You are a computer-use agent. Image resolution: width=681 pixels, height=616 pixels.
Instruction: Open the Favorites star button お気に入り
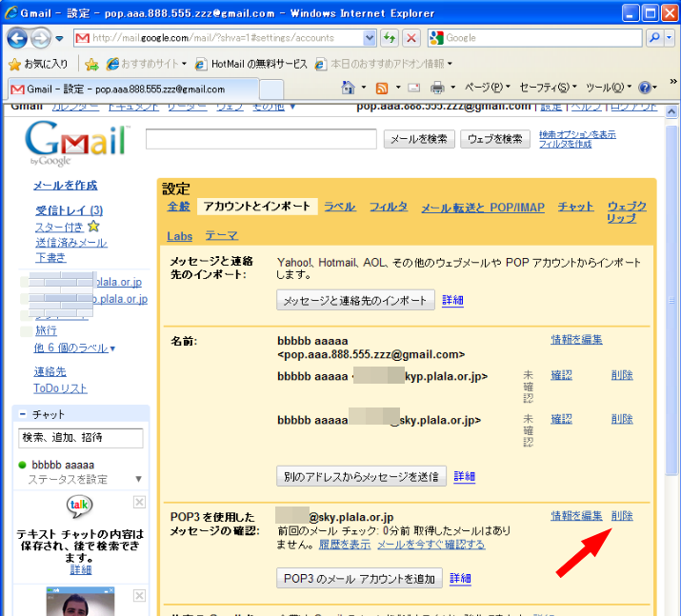(x=38, y=64)
